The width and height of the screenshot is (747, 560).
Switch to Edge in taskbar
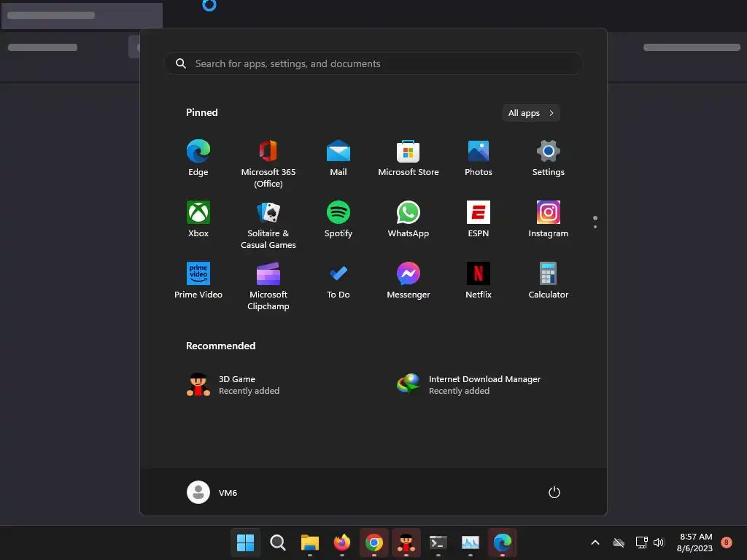(x=502, y=542)
